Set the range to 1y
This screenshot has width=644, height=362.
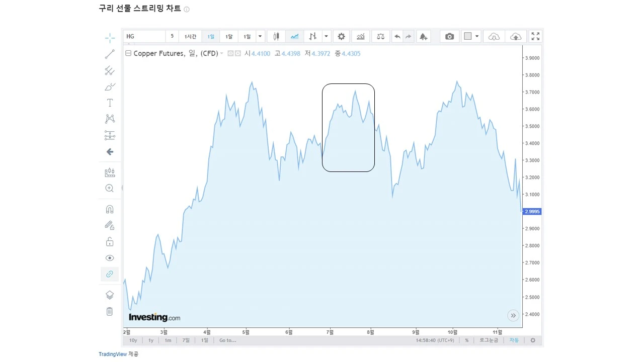pyautogui.click(x=151, y=340)
